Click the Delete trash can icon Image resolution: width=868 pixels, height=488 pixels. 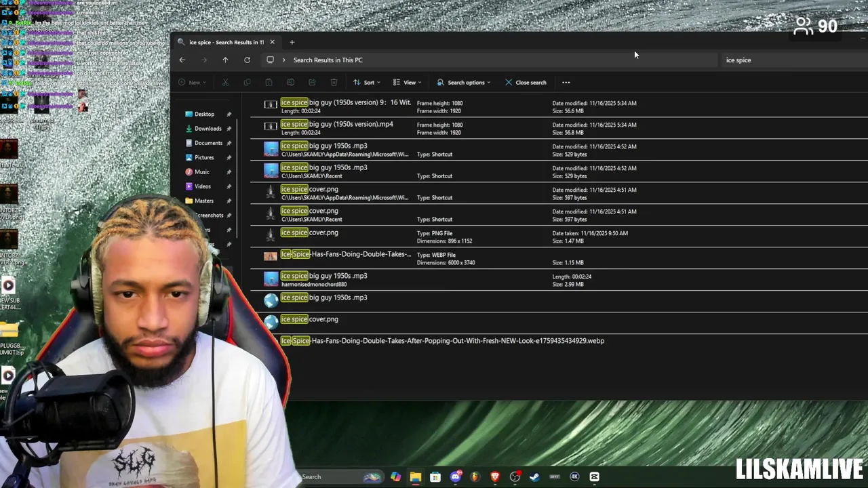click(334, 83)
